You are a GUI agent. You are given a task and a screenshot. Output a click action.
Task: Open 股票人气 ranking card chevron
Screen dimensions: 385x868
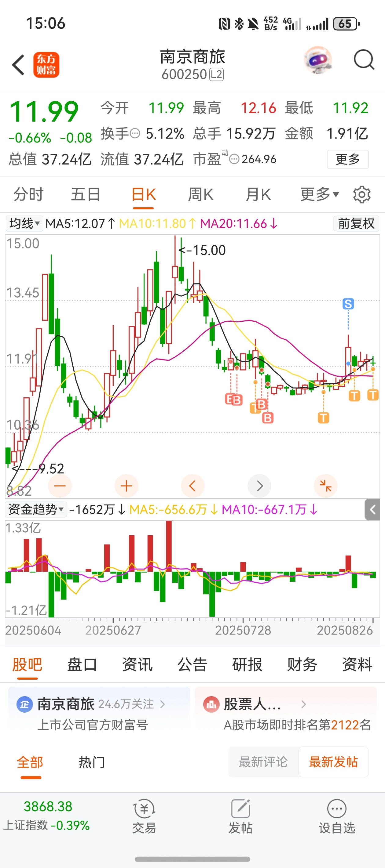point(303,704)
